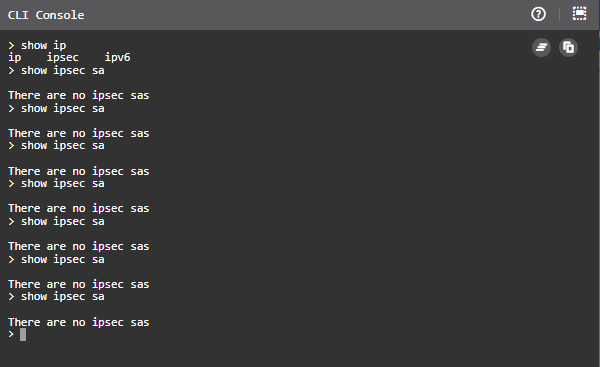Click the first 'There are no ipsec sas' message
The image size is (600, 367).
coord(79,95)
